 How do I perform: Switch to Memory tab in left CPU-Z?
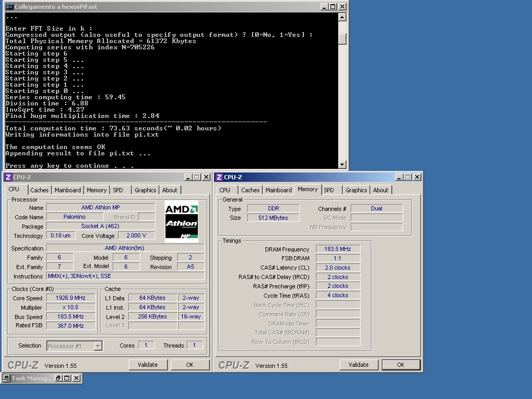pyautogui.click(x=96, y=190)
